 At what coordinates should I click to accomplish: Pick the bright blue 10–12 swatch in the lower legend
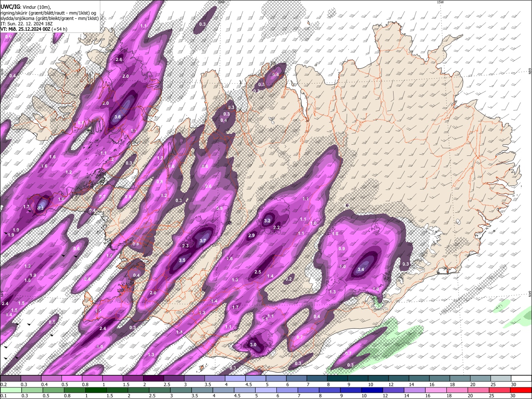[x=372, y=390]
